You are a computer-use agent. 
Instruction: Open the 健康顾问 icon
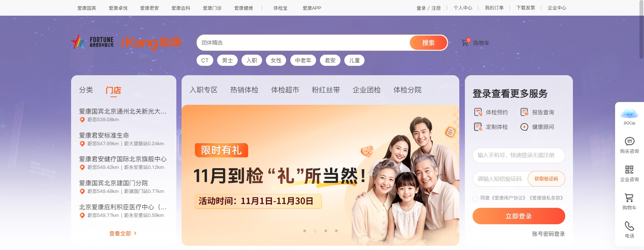pos(524,127)
